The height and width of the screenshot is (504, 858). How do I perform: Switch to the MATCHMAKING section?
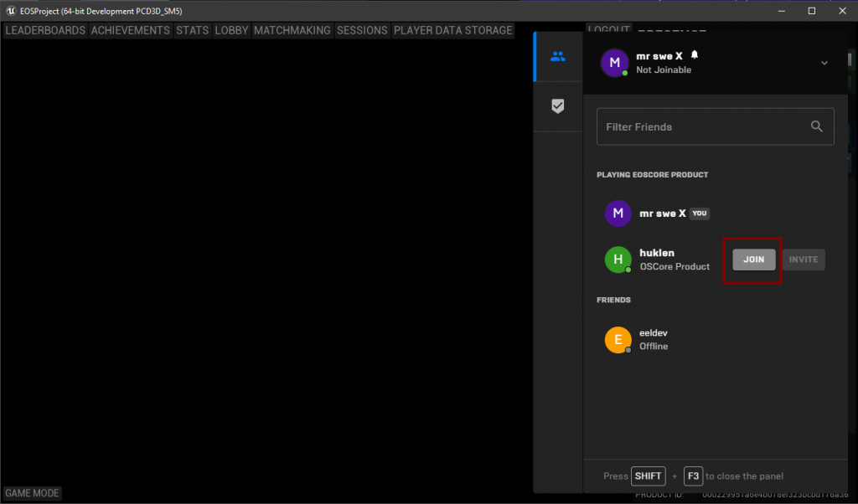tap(292, 30)
